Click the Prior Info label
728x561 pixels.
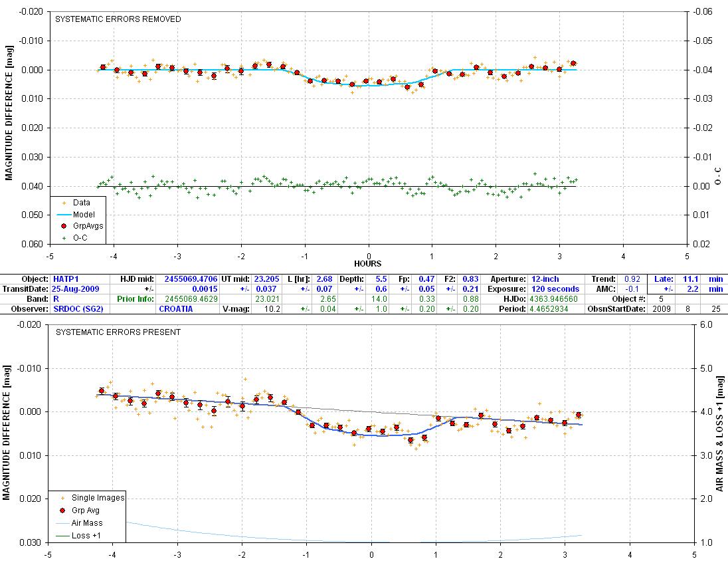click(x=137, y=299)
